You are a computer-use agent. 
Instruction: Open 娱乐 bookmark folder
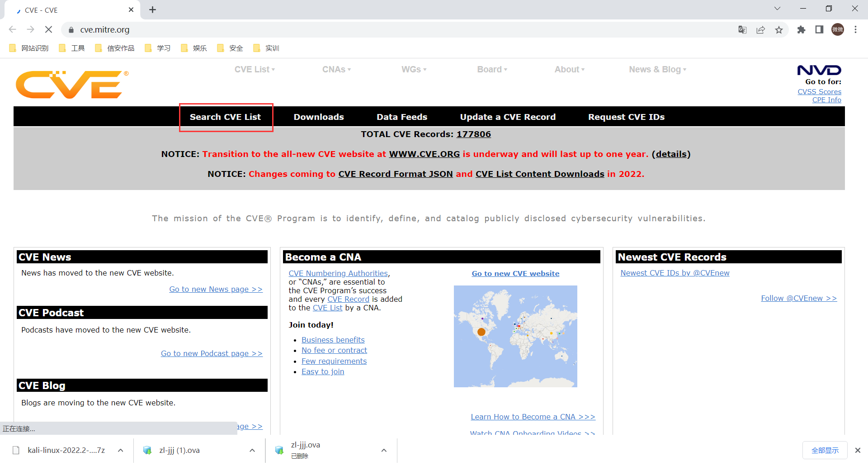194,48
